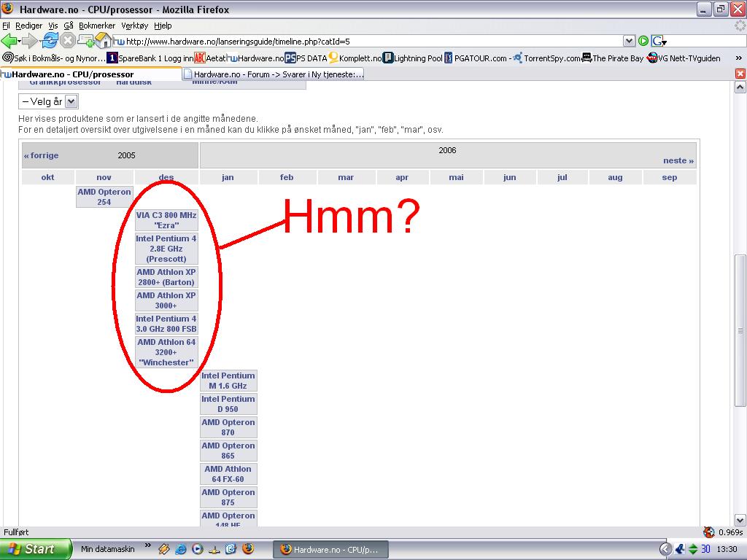The image size is (747, 560).
Task: Open the nov month overview
Action: [104, 177]
